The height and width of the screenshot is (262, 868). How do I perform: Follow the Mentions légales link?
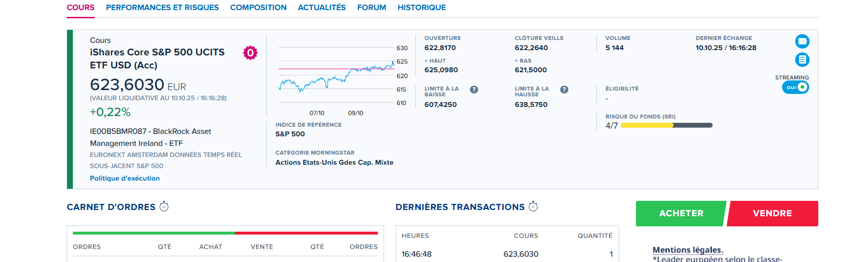688,249
